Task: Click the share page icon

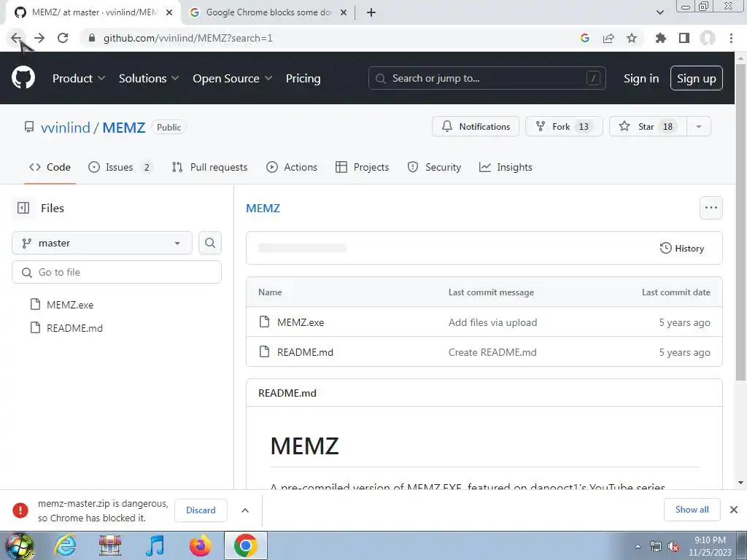Action: [x=608, y=38]
